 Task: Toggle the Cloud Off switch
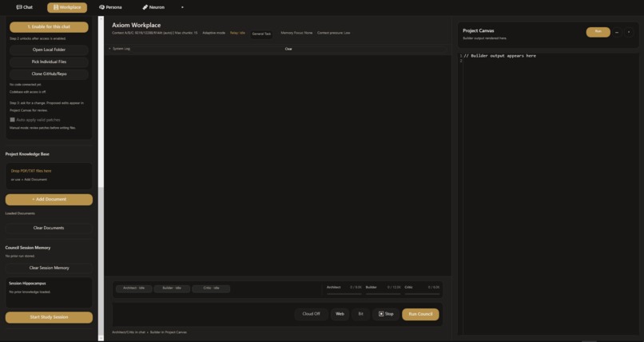click(x=311, y=315)
